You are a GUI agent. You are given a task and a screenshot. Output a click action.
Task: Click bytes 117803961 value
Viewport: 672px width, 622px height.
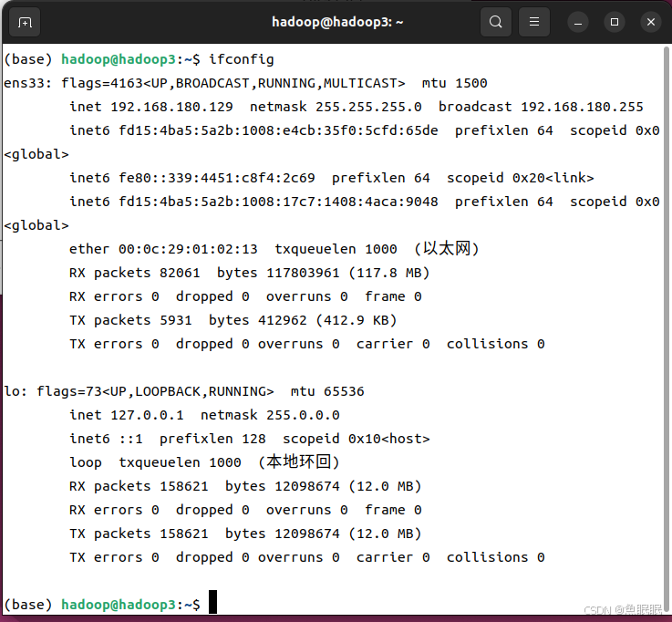(x=303, y=273)
